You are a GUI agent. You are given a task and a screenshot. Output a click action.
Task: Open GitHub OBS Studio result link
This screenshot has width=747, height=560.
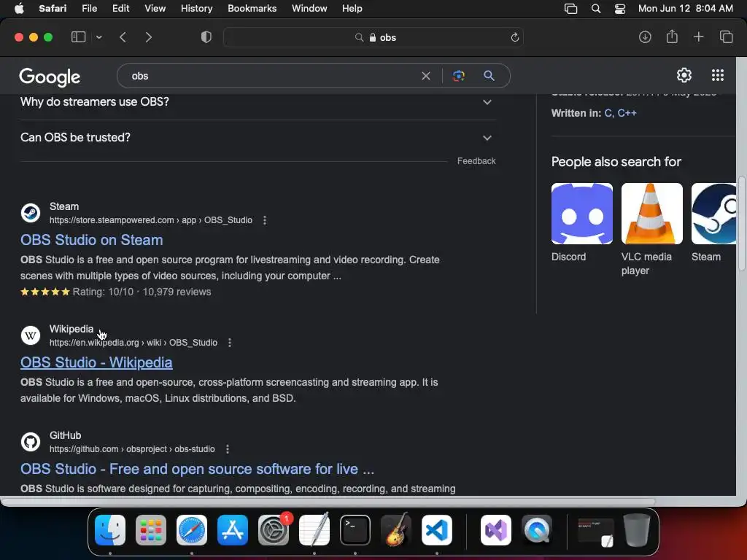coord(197,469)
